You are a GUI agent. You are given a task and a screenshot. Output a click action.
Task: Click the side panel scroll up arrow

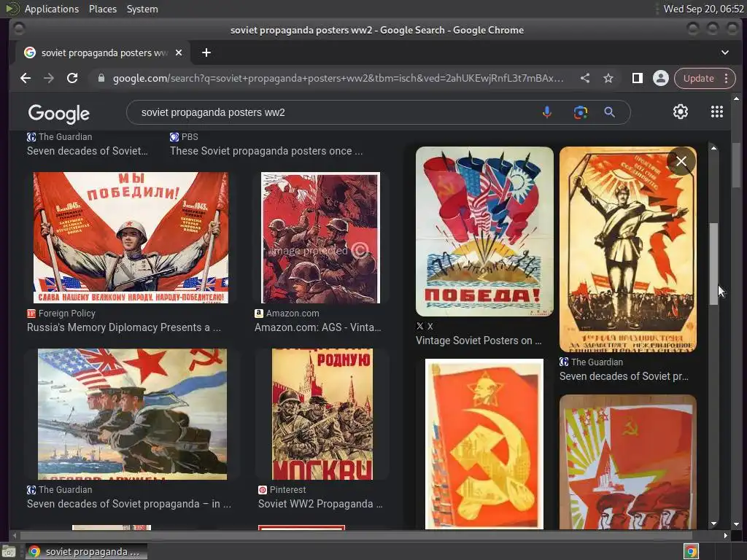point(713,148)
